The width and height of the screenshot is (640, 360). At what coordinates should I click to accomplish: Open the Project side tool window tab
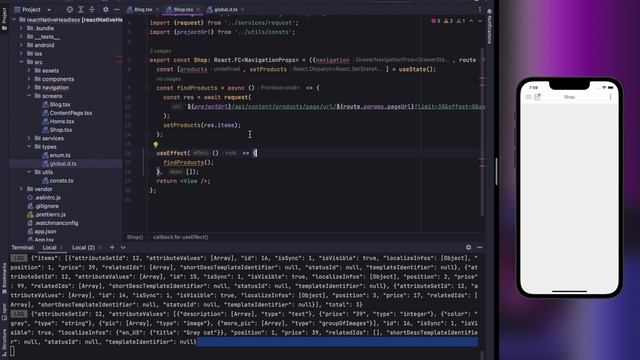pos(4,19)
